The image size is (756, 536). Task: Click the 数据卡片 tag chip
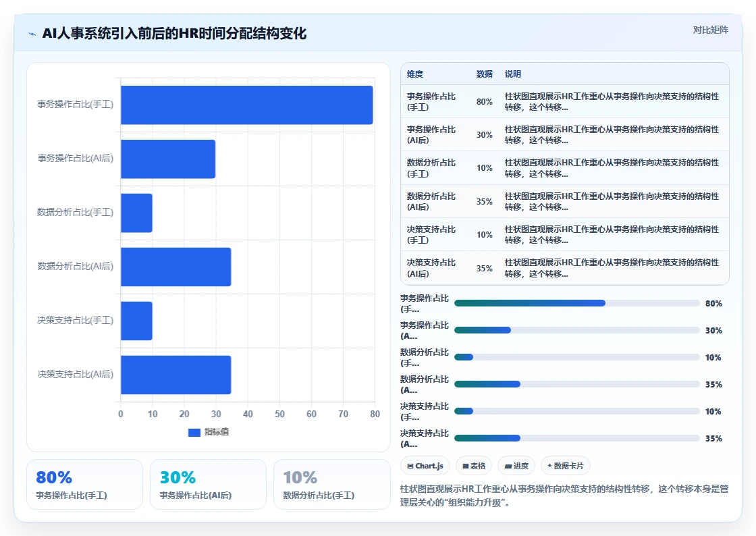(x=565, y=466)
